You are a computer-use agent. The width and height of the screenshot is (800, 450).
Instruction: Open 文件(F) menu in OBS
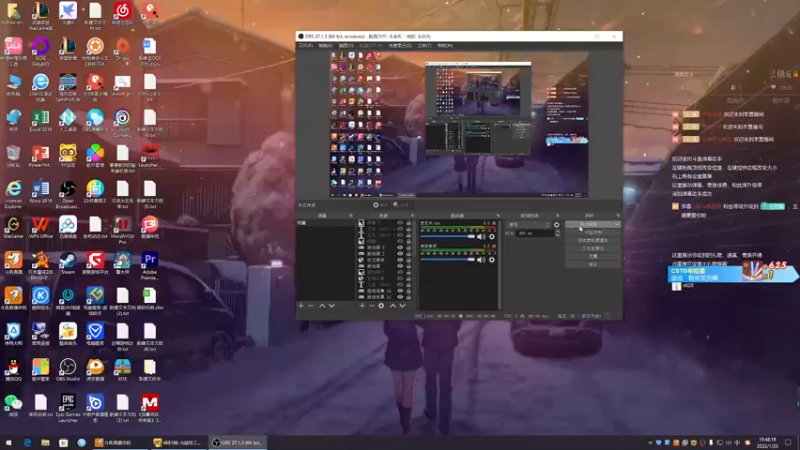pos(306,45)
